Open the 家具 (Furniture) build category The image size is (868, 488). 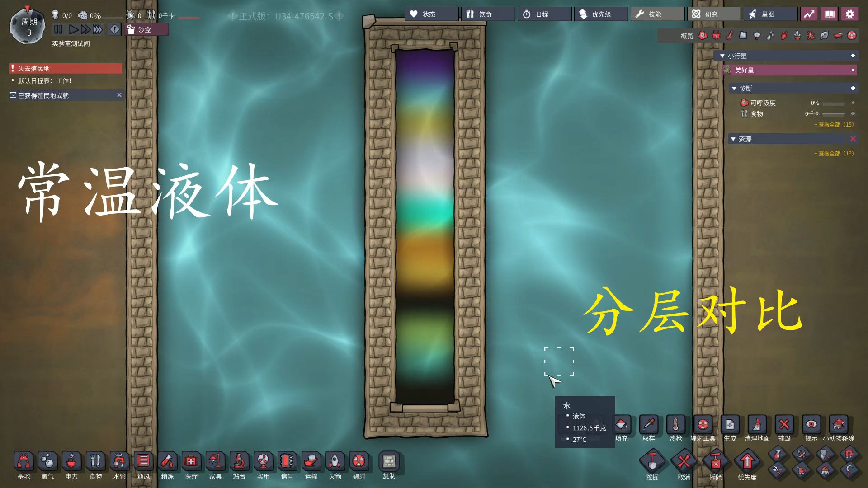(x=215, y=462)
